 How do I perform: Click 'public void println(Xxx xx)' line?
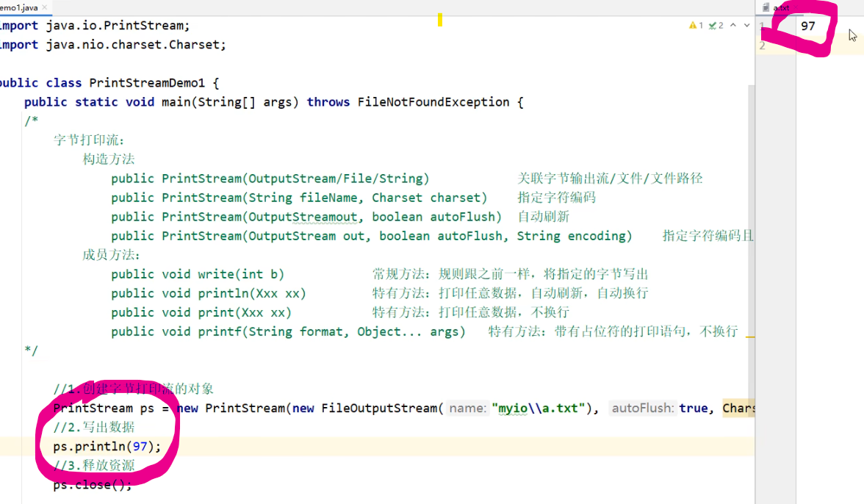(209, 294)
